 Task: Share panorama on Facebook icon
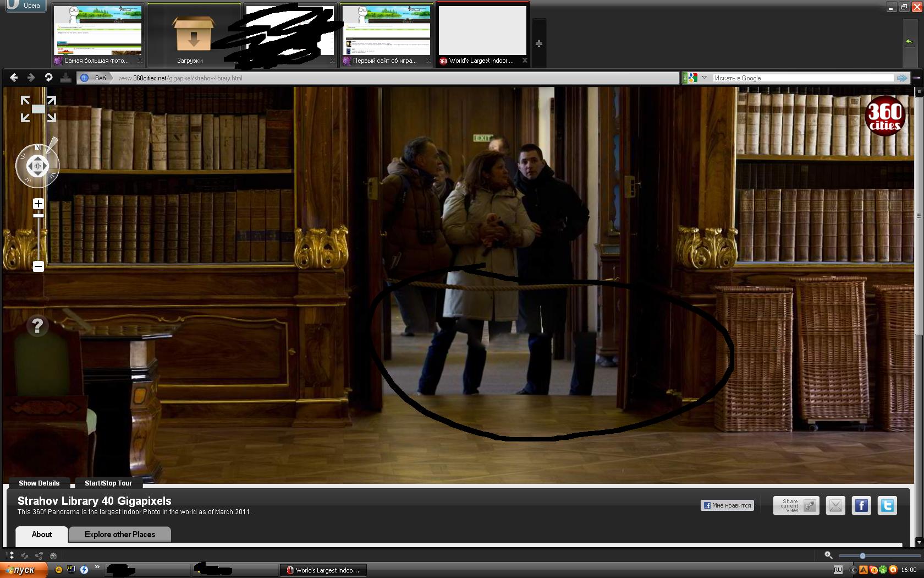click(x=861, y=505)
